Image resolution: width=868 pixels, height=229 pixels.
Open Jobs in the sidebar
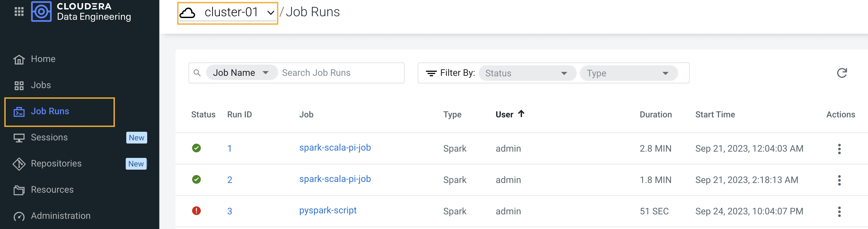click(x=41, y=85)
